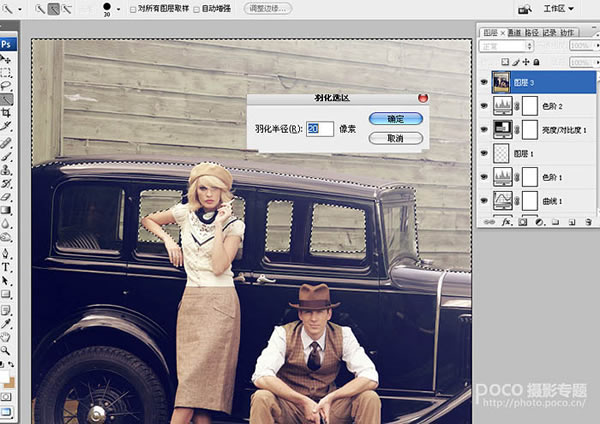Click 取消 to cancel feather dialog
This screenshot has height=424, width=600.
click(x=395, y=138)
